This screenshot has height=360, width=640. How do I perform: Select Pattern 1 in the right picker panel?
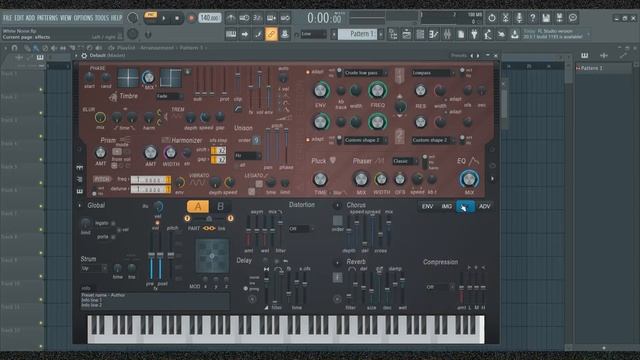pyautogui.click(x=604, y=68)
